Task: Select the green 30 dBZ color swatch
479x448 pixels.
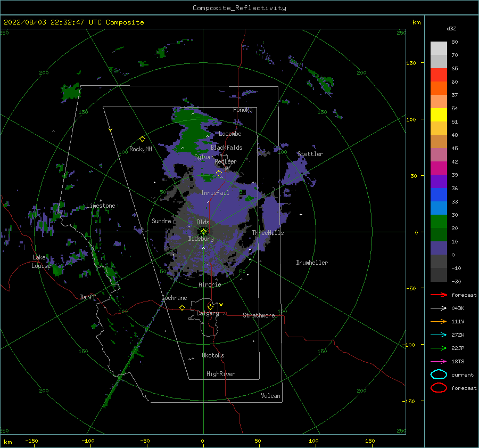Action: point(439,222)
